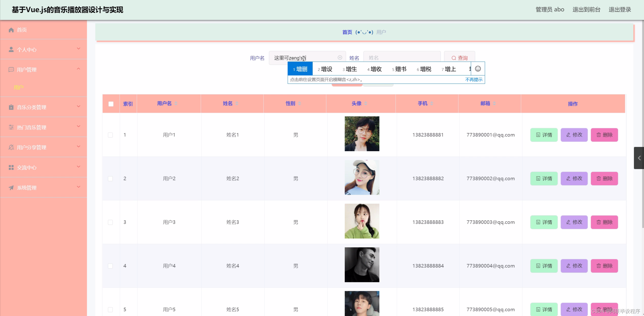Viewport: 644px width, 316px height.
Task: Click 删除 for 用户4
Action: [604, 266]
